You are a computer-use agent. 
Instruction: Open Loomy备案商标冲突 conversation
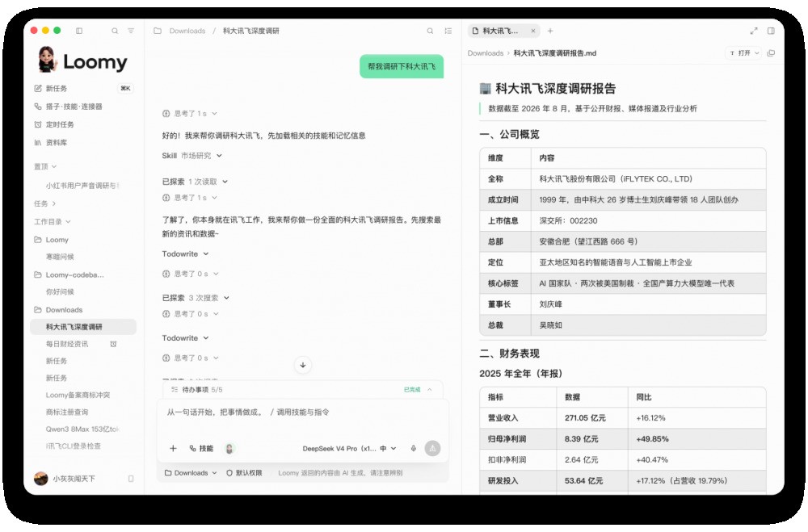click(78, 395)
